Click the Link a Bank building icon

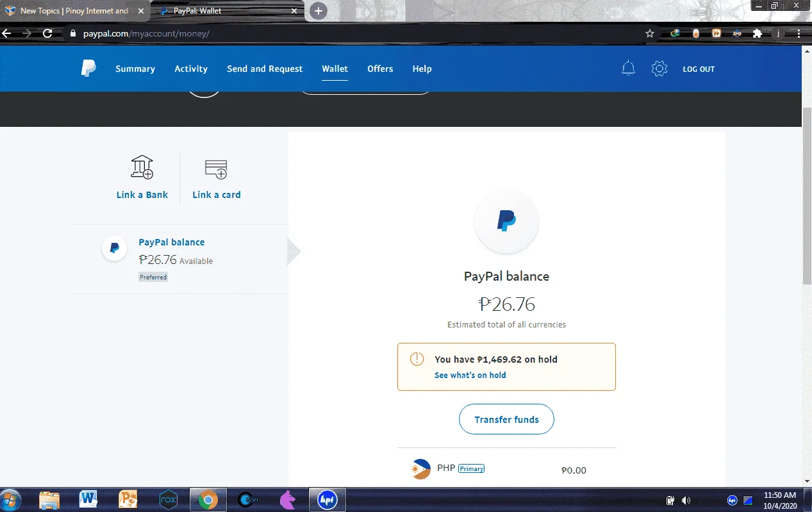(142, 167)
